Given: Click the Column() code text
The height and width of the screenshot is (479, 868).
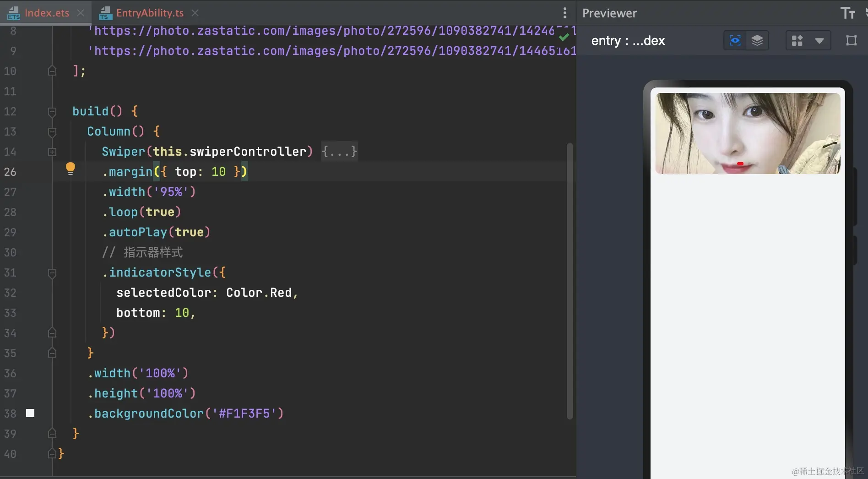Looking at the screenshot, I should click(116, 131).
